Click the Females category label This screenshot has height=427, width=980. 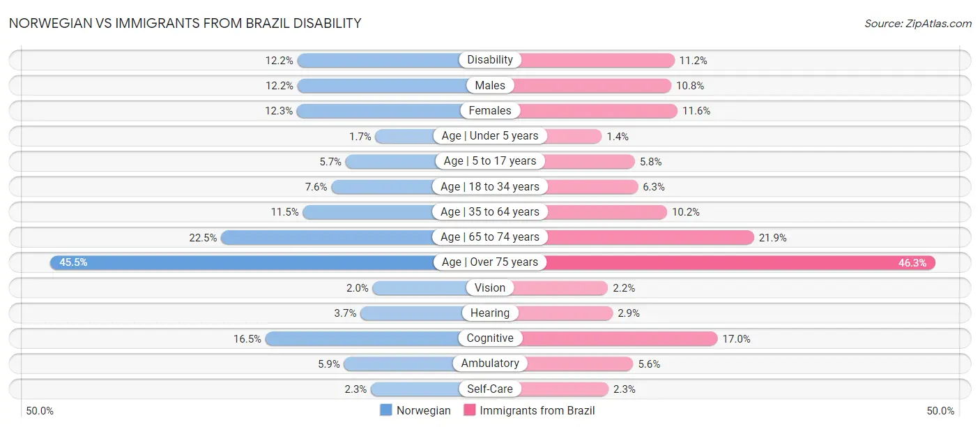click(490, 110)
